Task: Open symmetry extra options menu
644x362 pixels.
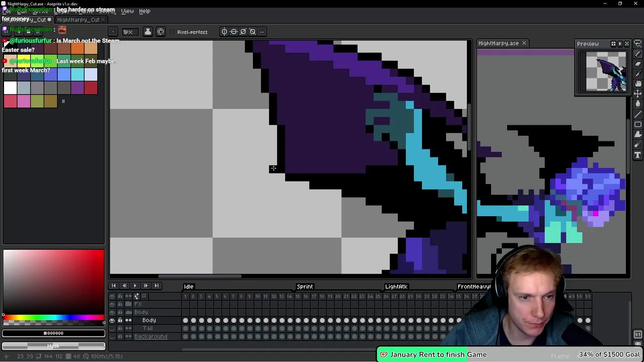Action: click(x=262, y=32)
